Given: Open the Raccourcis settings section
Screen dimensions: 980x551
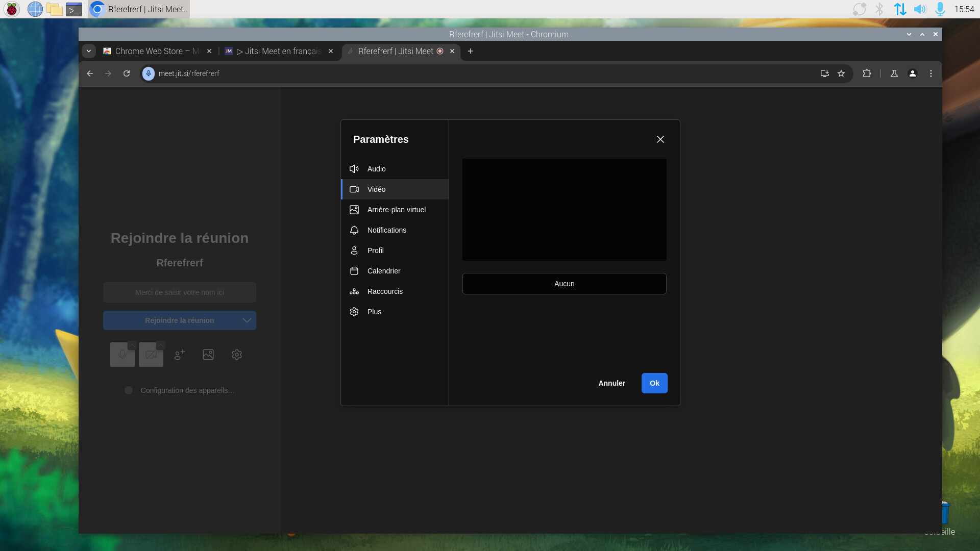Looking at the screenshot, I should pos(395,291).
